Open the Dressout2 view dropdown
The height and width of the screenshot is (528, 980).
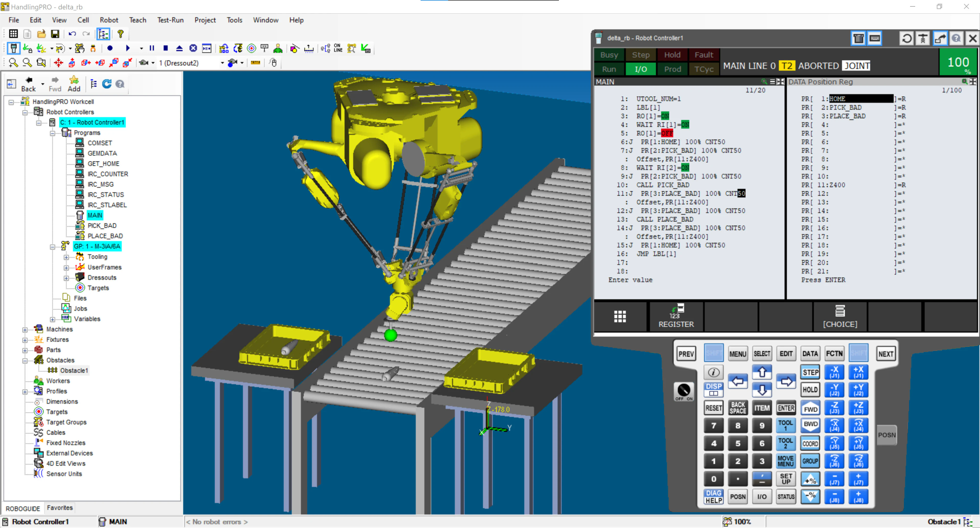222,63
